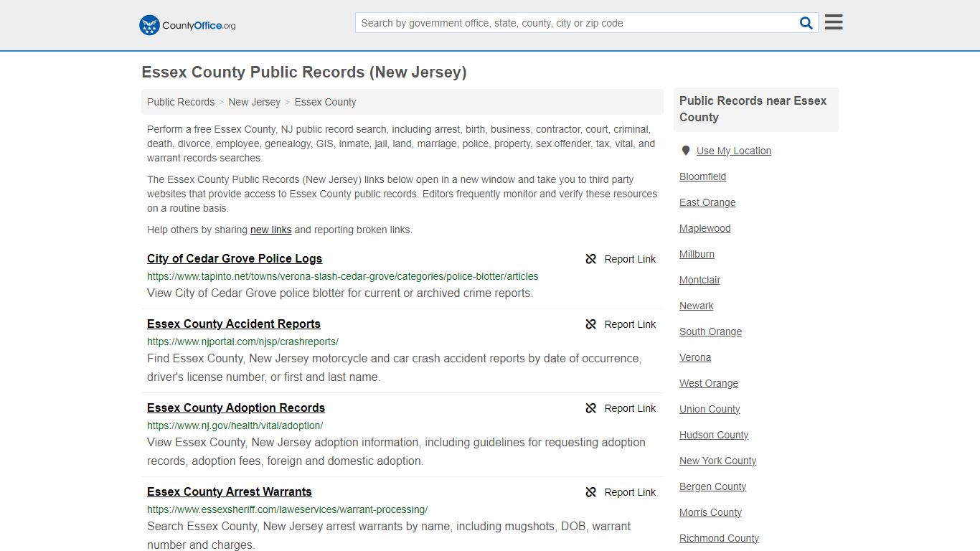Click the broken-link icon for Essex County Adoption Records
This screenshot has height=551, width=980.
tap(591, 408)
